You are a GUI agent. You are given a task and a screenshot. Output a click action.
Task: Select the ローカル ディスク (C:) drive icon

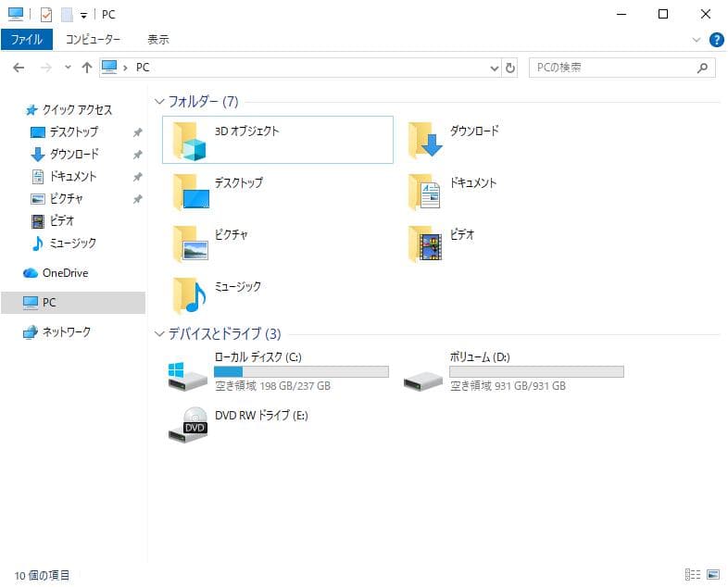pyautogui.click(x=187, y=376)
